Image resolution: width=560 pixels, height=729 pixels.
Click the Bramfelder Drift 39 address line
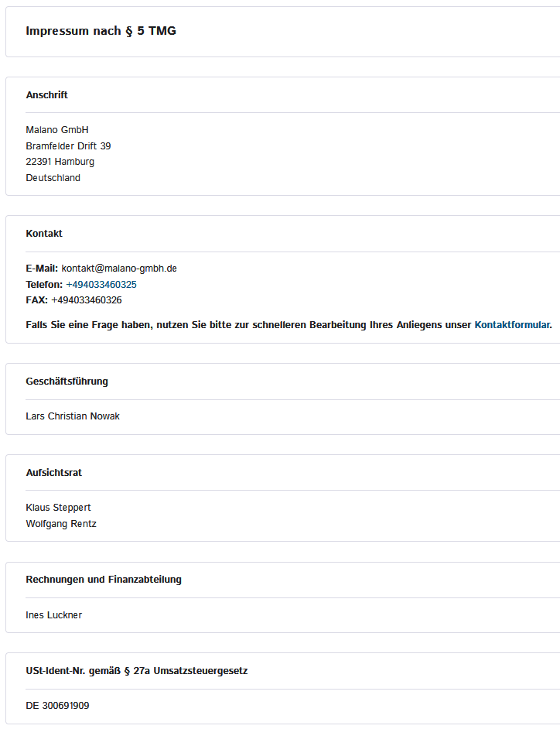click(68, 146)
